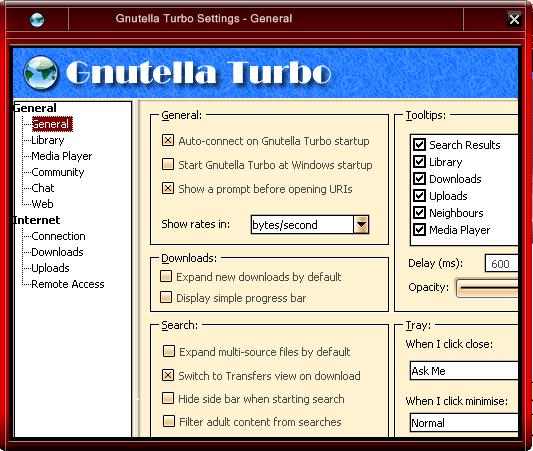533x451 pixels.
Task: Open the When I click close dropdown
Action: coord(464,370)
